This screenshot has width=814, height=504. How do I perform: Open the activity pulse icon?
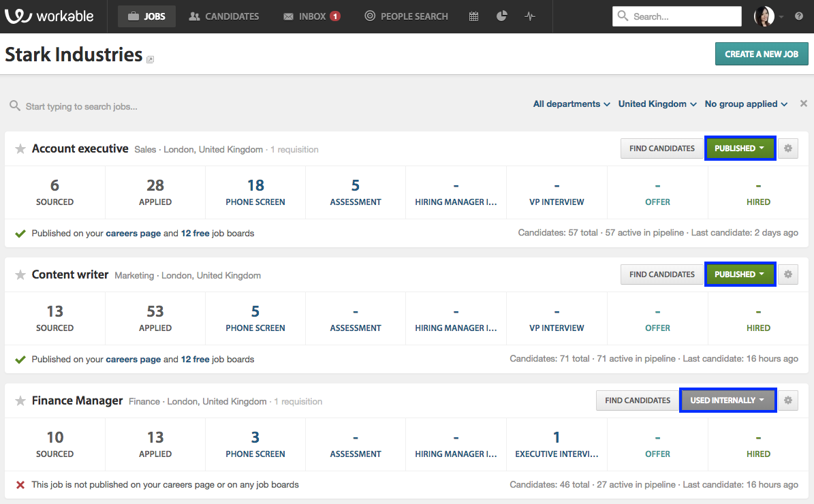point(529,16)
